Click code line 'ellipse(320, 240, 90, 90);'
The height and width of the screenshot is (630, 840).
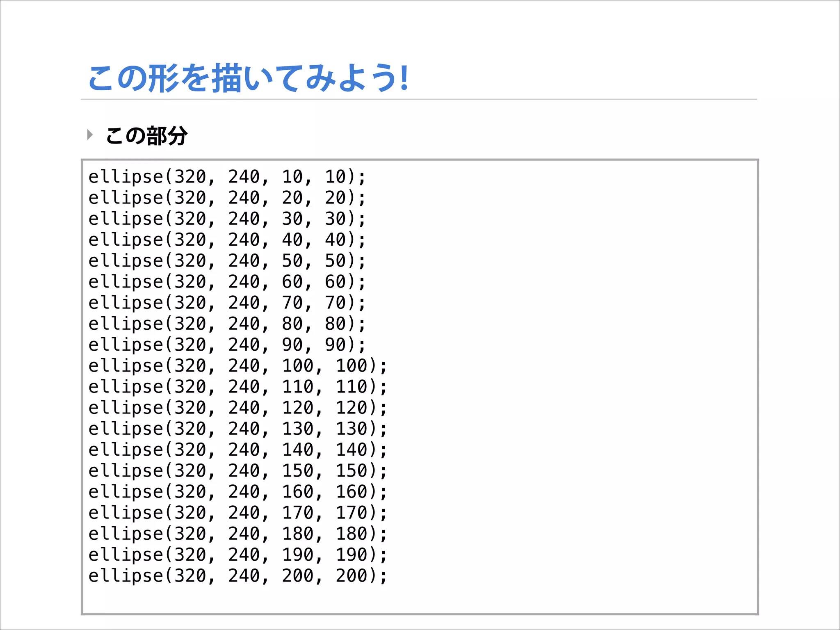pos(227,345)
